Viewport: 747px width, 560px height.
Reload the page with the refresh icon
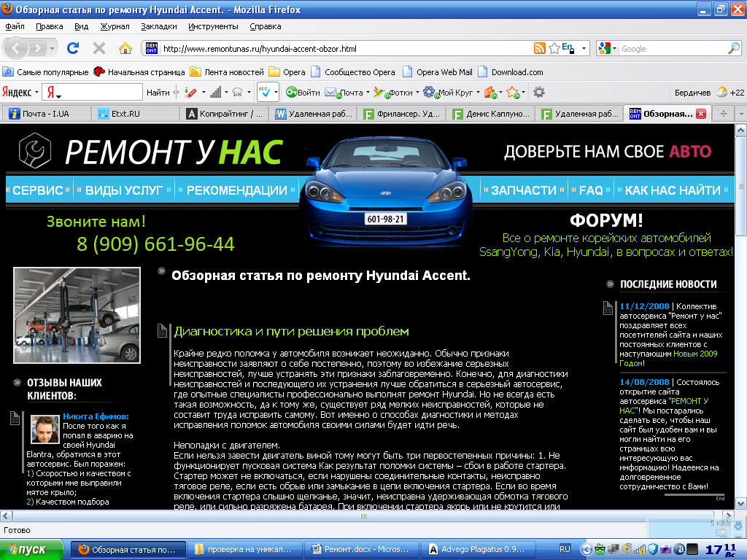pyautogui.click(x=72, y=47)
